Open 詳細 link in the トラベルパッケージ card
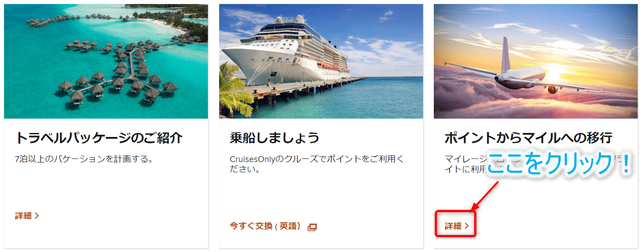The height and width of the screenshot is (252, 644). pyautogui.click(x=27, y=216)
